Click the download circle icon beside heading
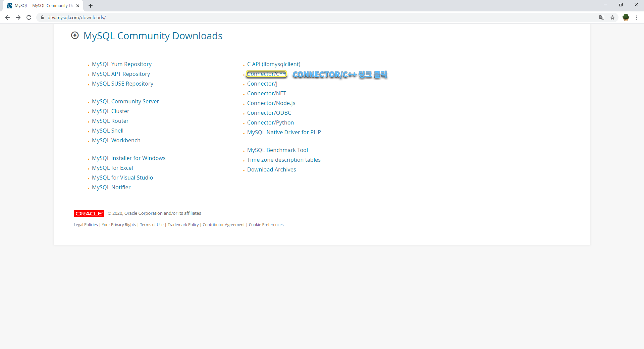 pos(75,35)
